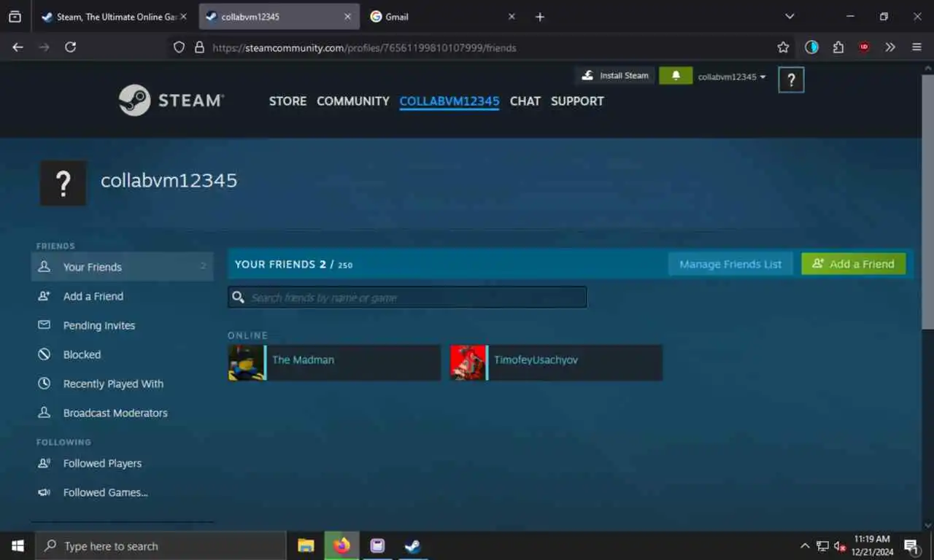Image resolution: width=934 pixels, height=560 pixels.
Task: Open the extensions puzzle-piece icon
Action: click(x=838, y=47)
